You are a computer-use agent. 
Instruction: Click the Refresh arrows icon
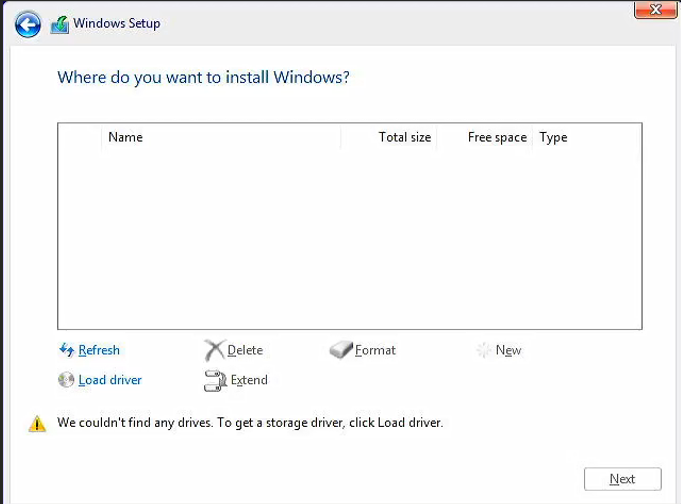[67, 350]
